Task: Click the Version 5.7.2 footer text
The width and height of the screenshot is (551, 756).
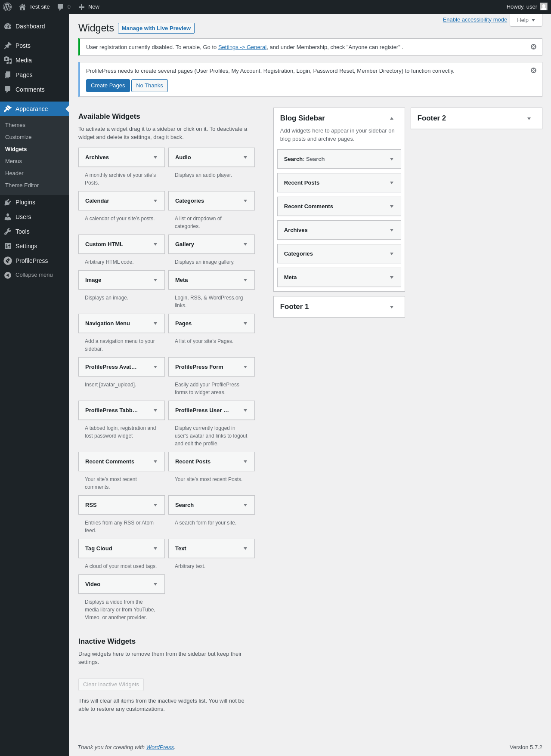Action: [x=526, y=747]
